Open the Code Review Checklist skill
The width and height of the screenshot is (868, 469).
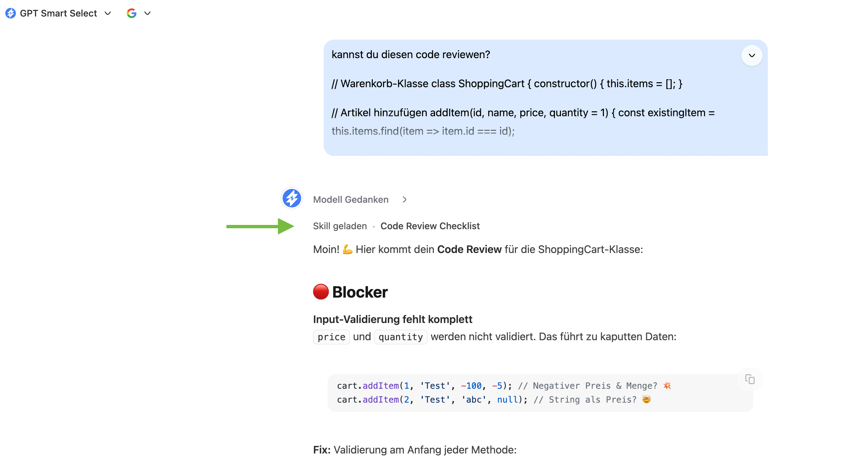(430, 226)
